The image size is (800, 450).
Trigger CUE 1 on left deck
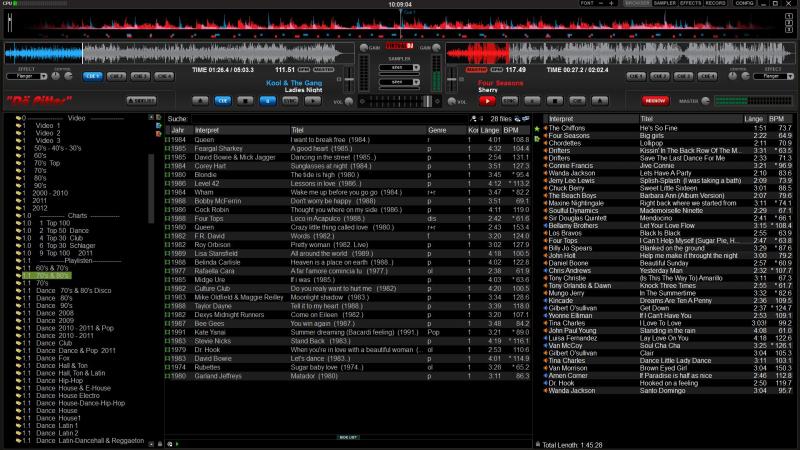tap(92, 76)
